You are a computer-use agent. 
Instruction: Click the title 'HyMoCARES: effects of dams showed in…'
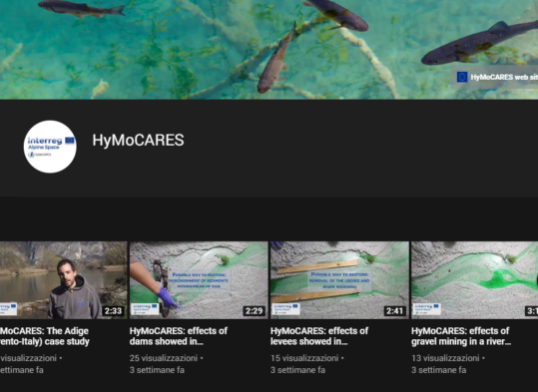tap(179, 336)
